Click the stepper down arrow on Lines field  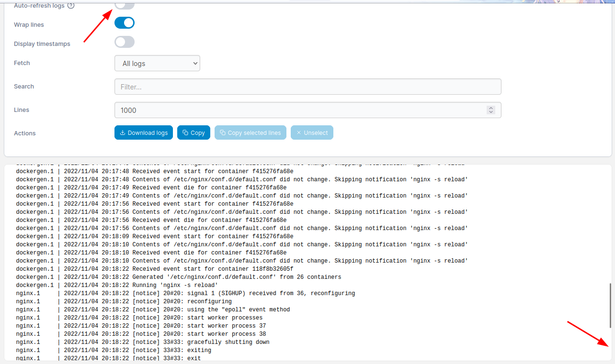pos(490,112)
